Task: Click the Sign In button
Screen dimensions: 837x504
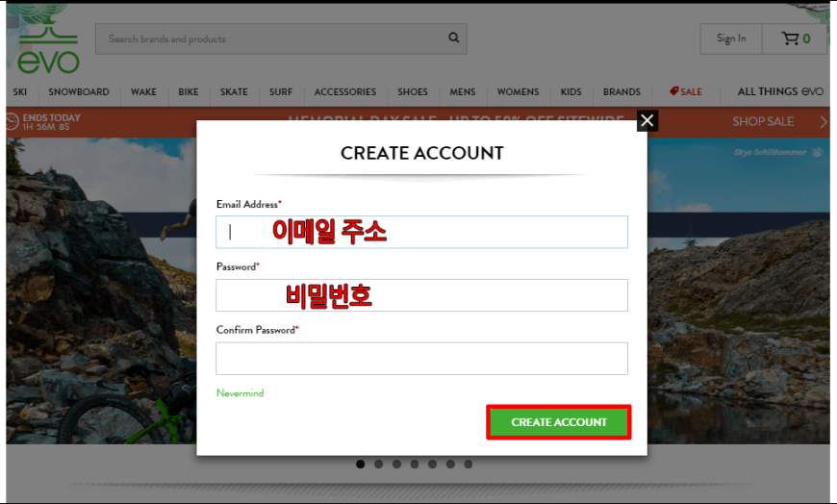Action: click(x=731, y=38)
